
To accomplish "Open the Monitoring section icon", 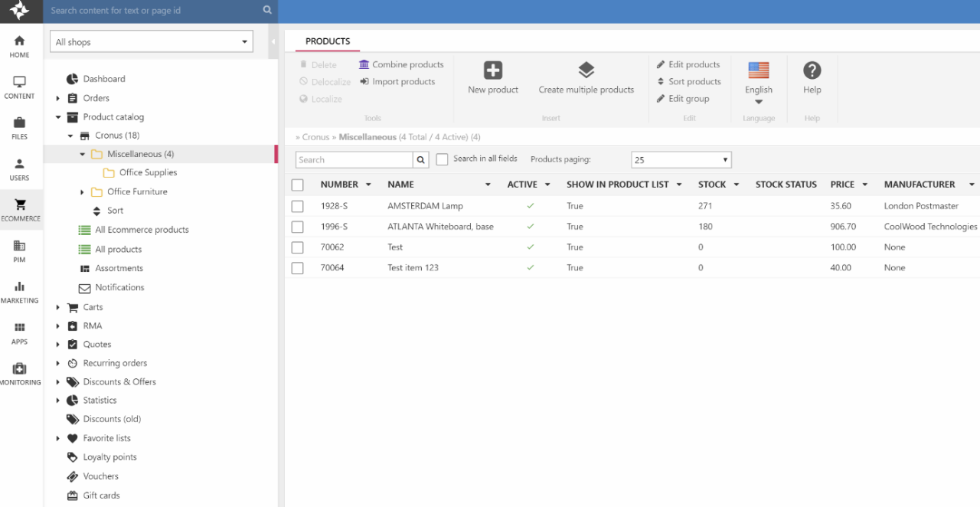I will (x=20, y=374).
